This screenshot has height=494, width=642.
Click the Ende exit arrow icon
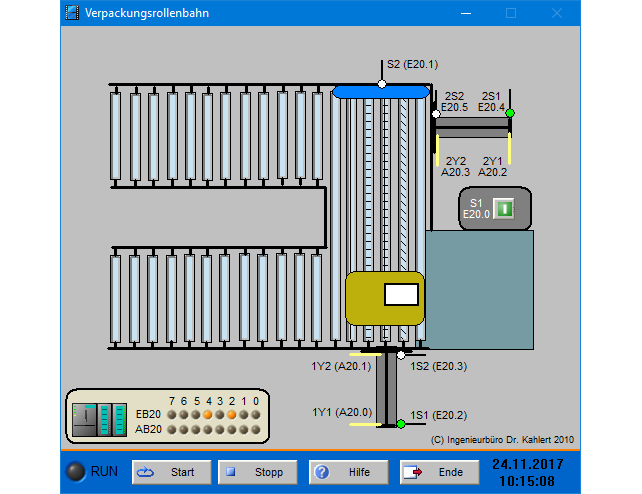413,472
